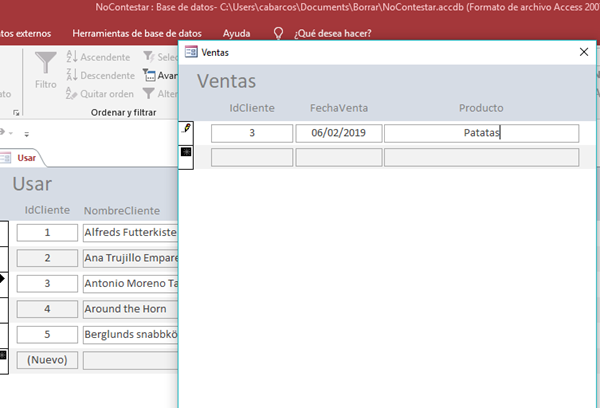This screenshot has width=600, height=408.
Task: Click the IdCliente field in Ventas form
Action: [x=251, y=132]
